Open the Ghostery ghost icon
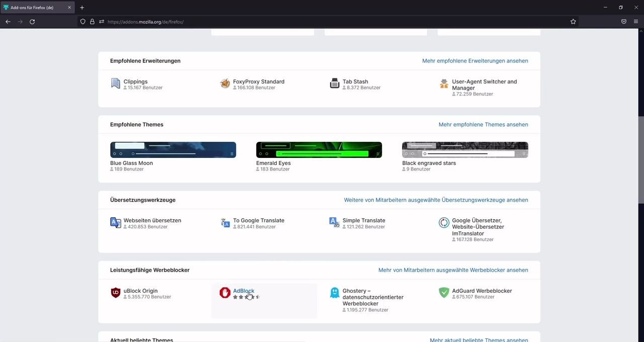Image resolution: width=644 pixels, height=342 pixels. pyautogui.click(x=335, y=293)
